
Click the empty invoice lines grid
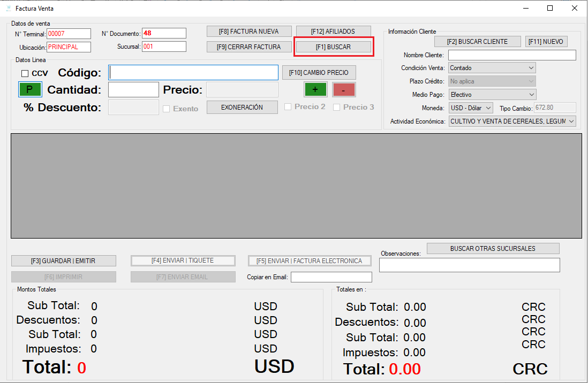[296, 186]
